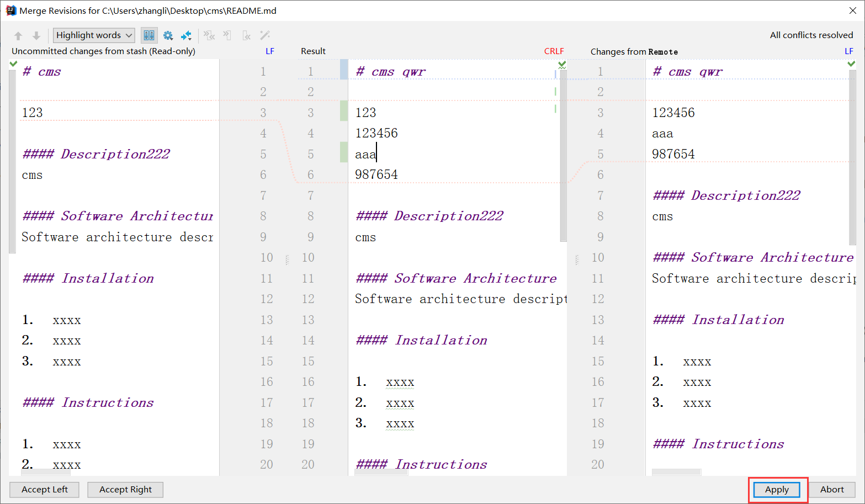The width and height of the screenshot is (865, 504).
Task: Click left splitter grip handle
Action: (287, 259)
